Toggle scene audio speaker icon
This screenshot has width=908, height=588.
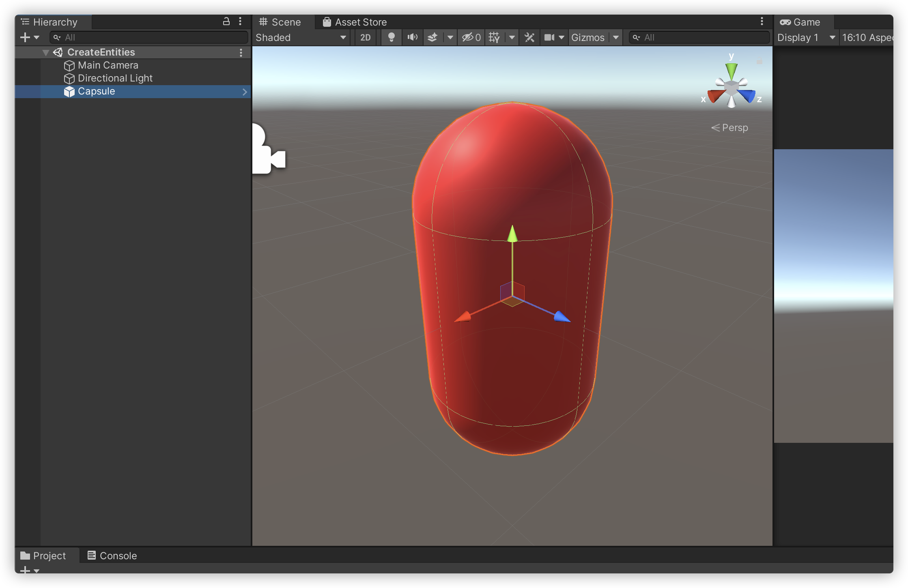pyautogui.click(x=412, y=37)
